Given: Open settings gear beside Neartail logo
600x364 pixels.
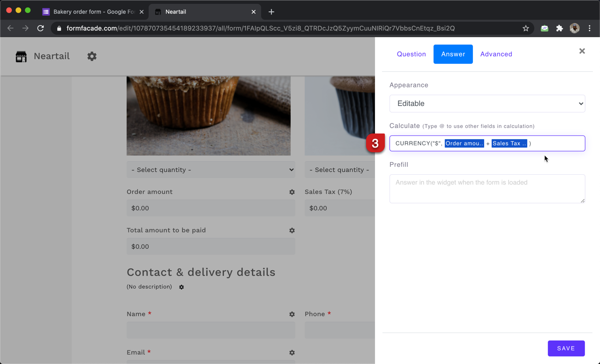Looking at the screenshot, I should (x=92, y=56).
